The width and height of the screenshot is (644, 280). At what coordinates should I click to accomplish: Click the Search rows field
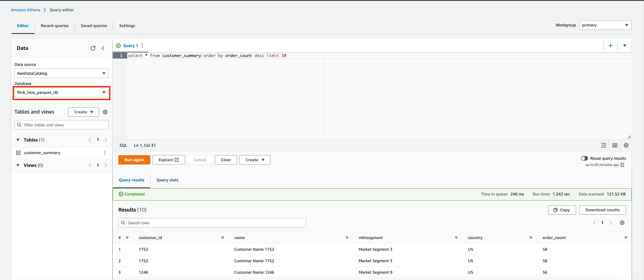coord(212,223)
